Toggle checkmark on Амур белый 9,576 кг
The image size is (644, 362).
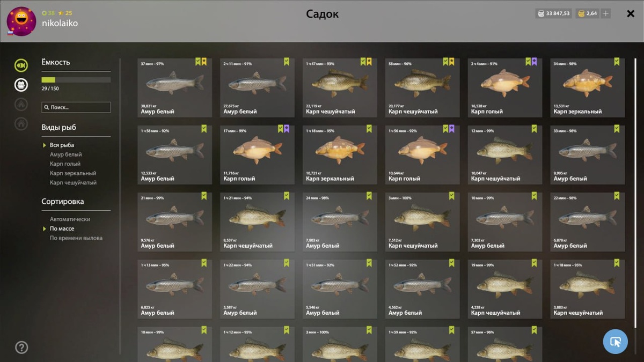point(204,196)
